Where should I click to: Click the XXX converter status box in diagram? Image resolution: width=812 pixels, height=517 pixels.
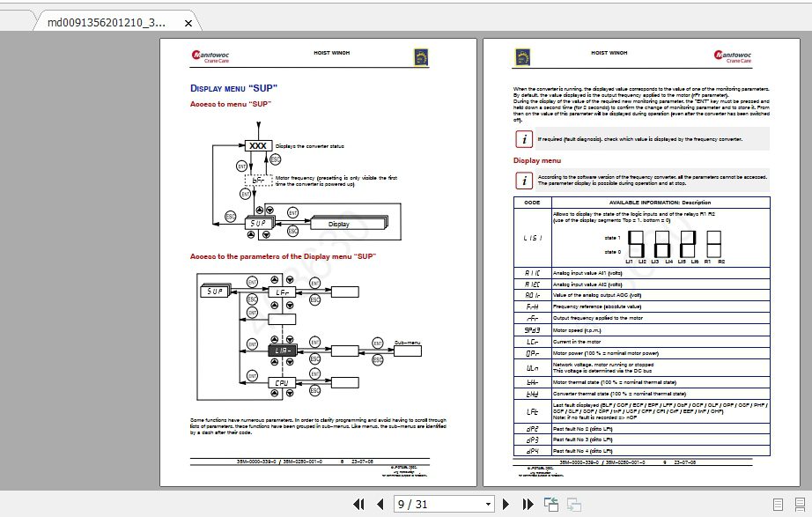pos(258,146)
